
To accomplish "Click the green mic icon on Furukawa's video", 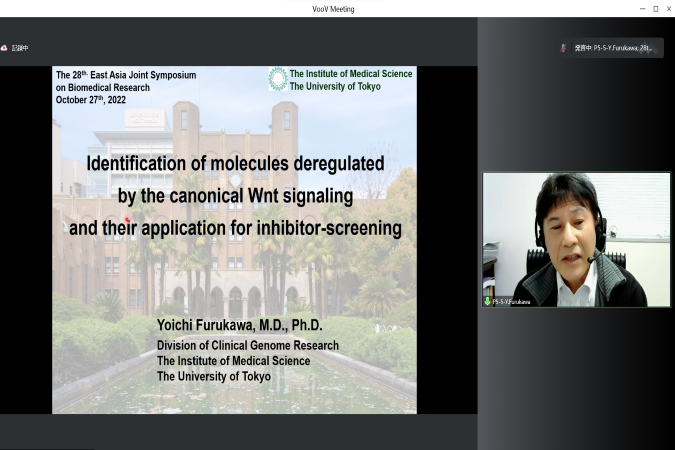I will (x=487, y=301).
